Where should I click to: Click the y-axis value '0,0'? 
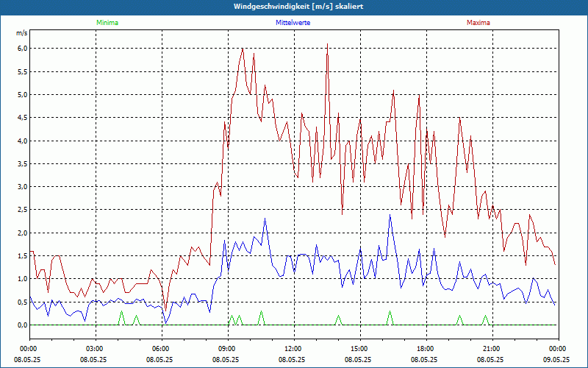(x=23, y=325)
